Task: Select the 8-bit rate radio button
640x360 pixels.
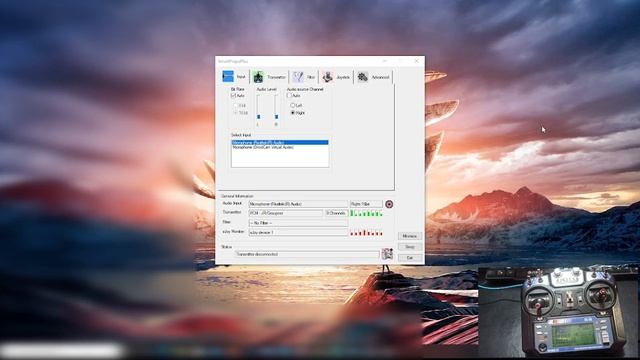Action: 236,105
